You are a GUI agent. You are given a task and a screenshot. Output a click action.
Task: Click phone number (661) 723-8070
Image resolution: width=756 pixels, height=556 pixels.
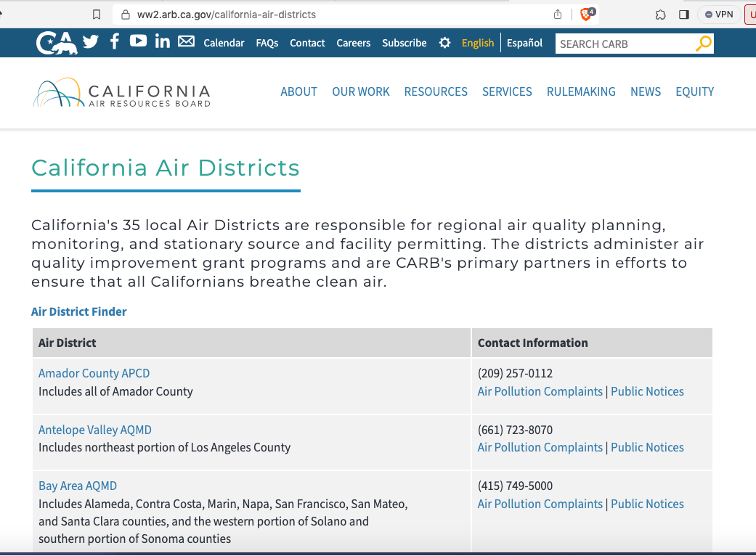point(515,430)
